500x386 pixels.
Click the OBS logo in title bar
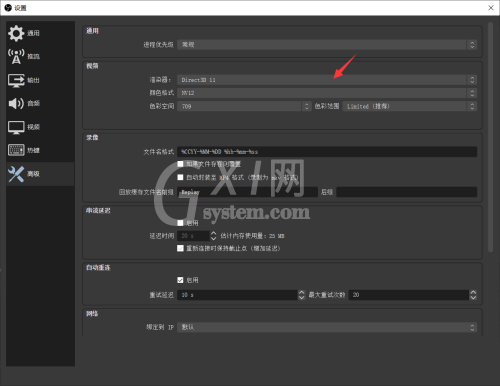[x=8, y=7]
